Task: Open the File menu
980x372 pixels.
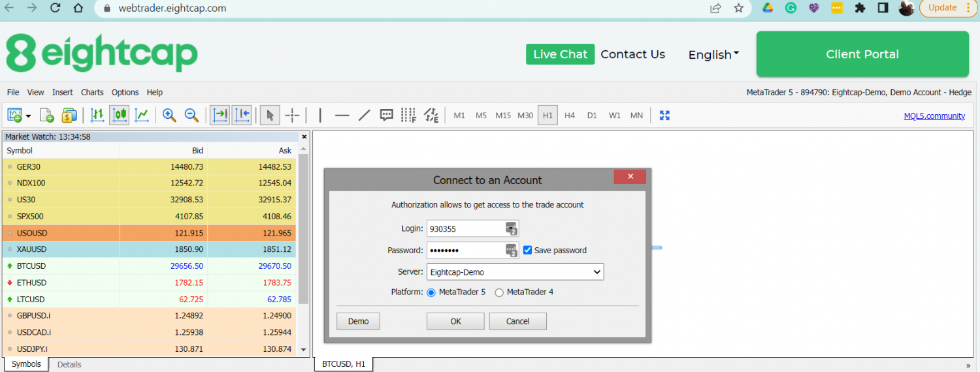Action: click(13, 93)
